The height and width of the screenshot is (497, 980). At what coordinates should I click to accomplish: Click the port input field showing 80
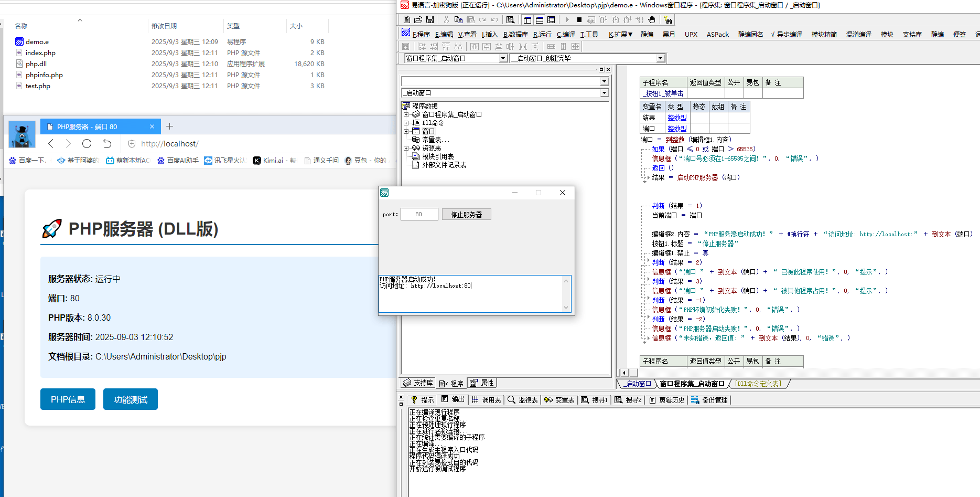click(419, 215)
